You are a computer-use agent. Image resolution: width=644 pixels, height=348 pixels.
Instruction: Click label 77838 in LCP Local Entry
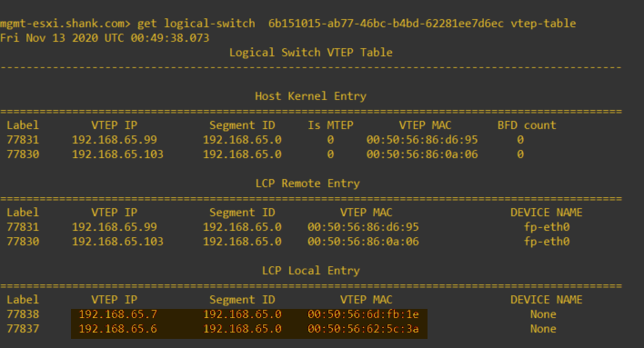coord(23,314)
